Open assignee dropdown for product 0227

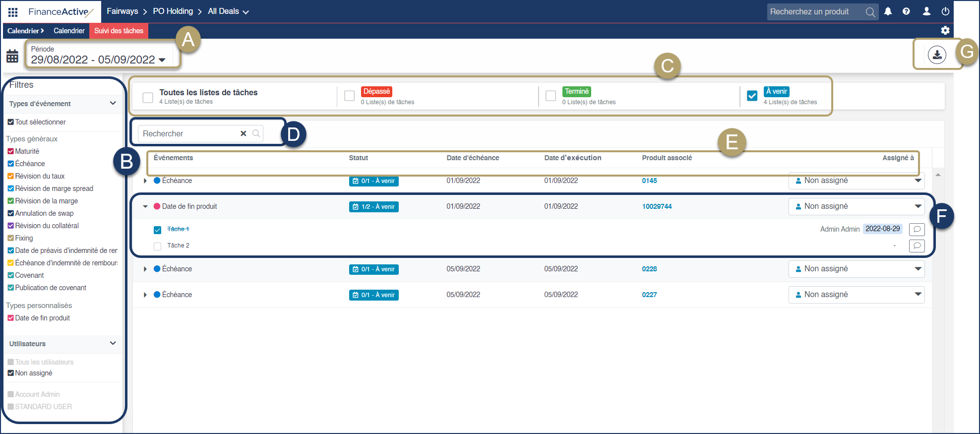point(857,295)
